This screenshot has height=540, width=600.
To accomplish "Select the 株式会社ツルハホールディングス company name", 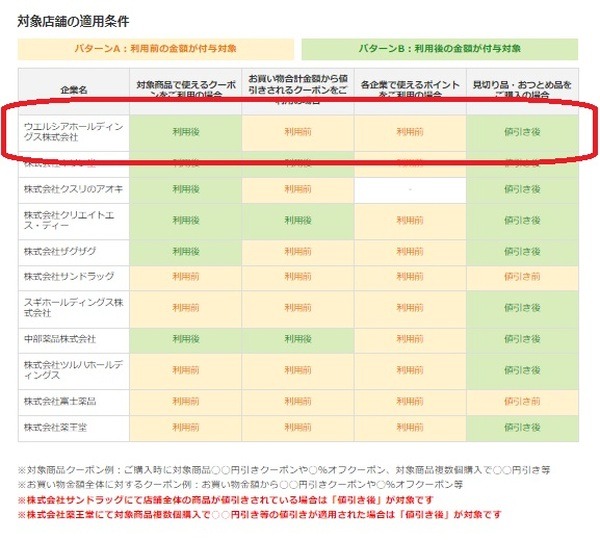I will coord(73,370).
